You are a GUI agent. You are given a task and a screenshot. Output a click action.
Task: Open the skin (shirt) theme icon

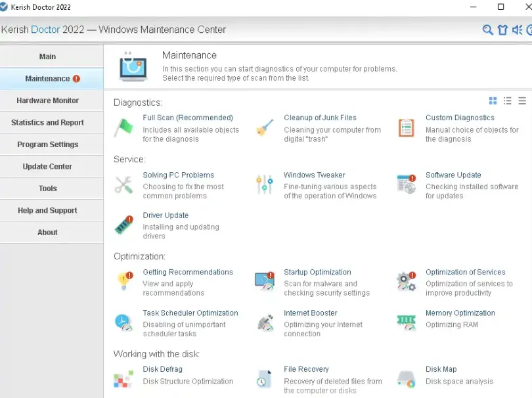click(x=502, y=30)
